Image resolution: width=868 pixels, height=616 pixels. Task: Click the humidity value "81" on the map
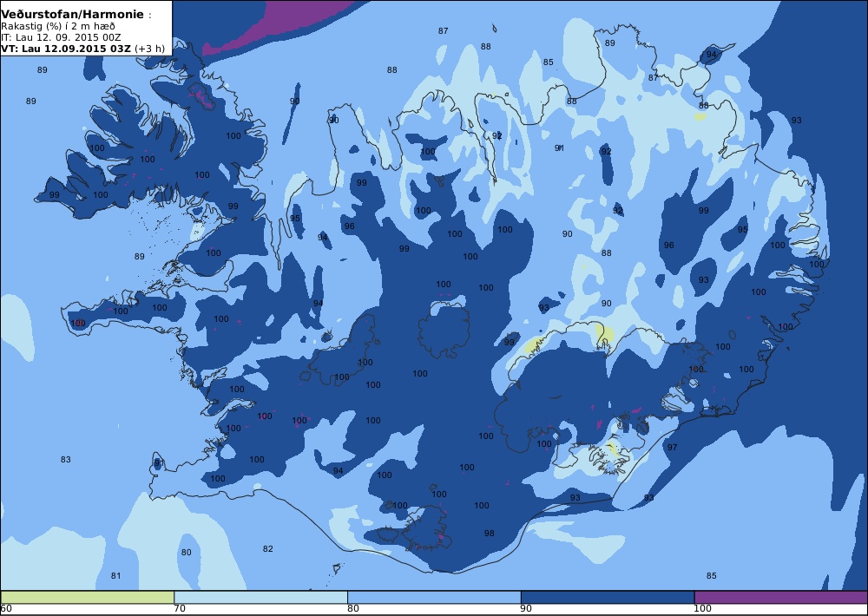tap(115, 576)
